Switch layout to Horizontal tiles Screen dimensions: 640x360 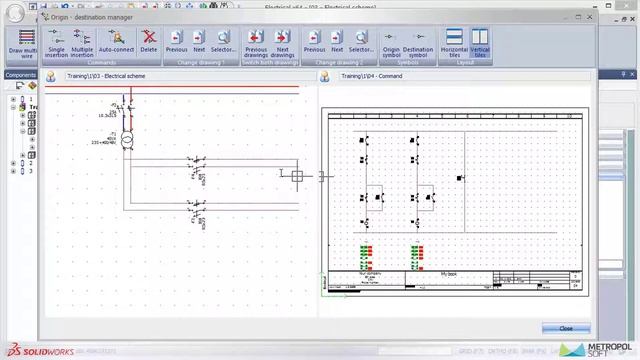[454, 43]
